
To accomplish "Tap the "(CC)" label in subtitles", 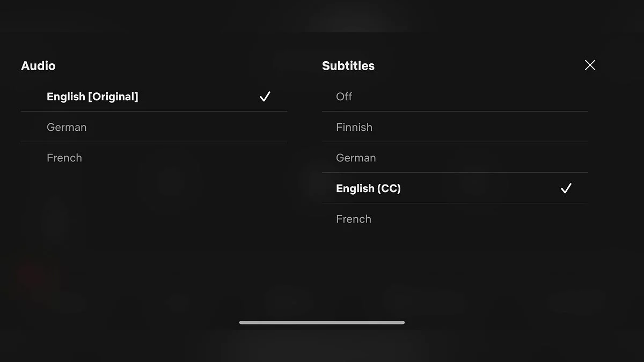I will coord(389,188).
